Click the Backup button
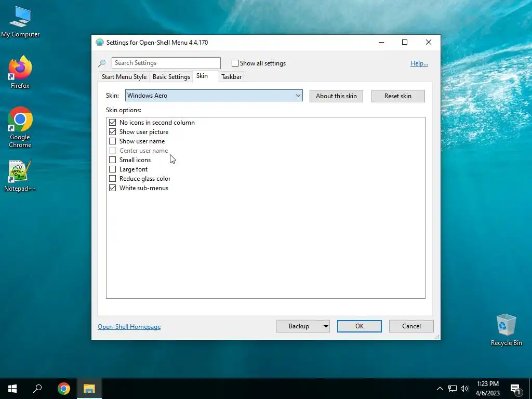Image resolution: width=532 pixels, height=399 pixels. click(299, 326)
